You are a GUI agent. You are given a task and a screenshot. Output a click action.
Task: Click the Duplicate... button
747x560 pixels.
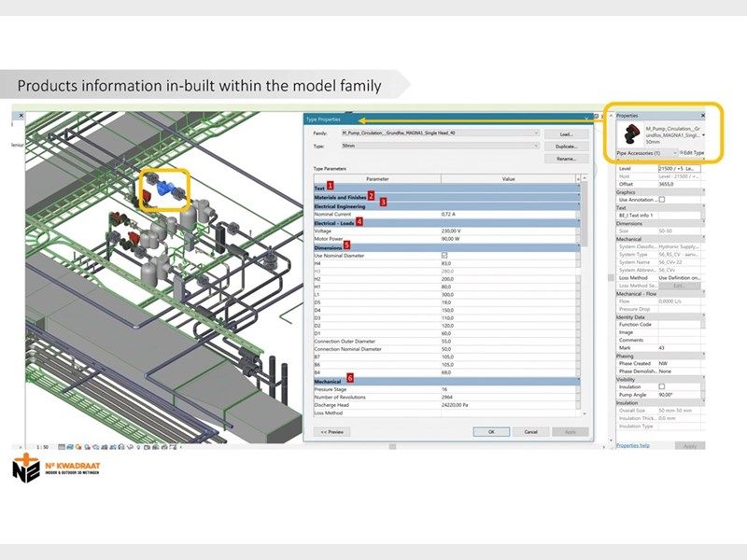pyautogui.click(x=565, y=147)
